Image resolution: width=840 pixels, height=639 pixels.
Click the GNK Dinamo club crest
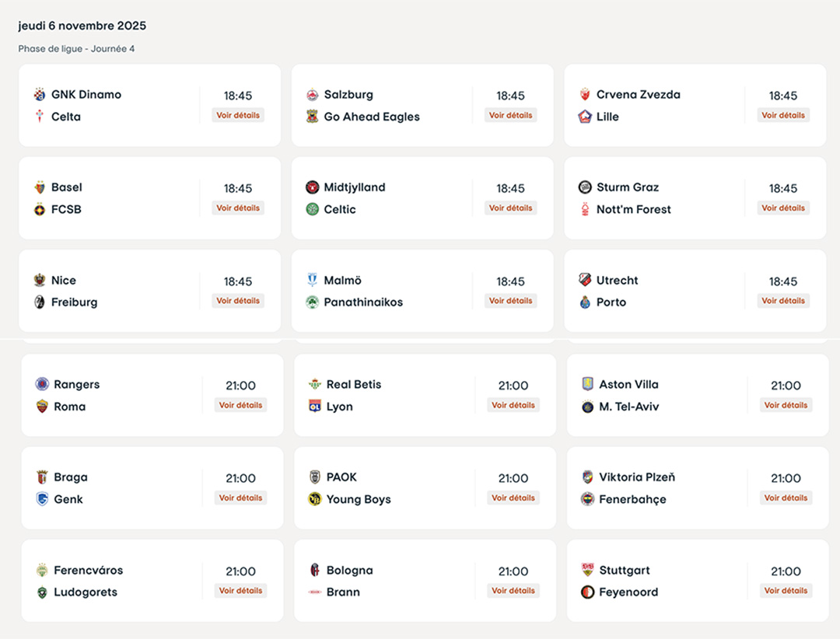tap(40, 95)
